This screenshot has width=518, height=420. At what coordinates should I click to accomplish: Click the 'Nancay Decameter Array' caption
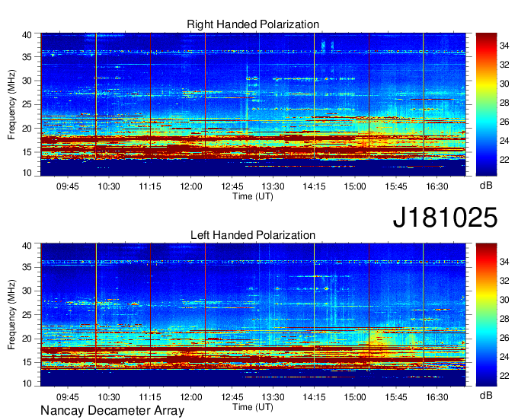tap(112, 410)
